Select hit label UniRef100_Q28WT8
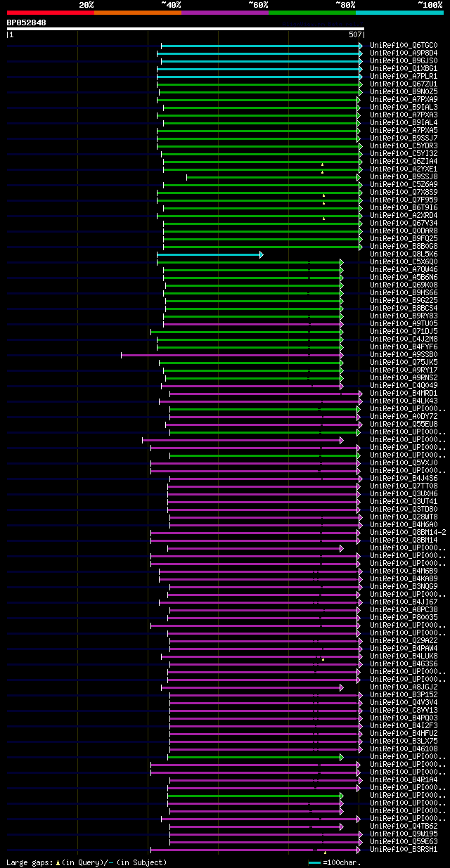 [404, 517]
